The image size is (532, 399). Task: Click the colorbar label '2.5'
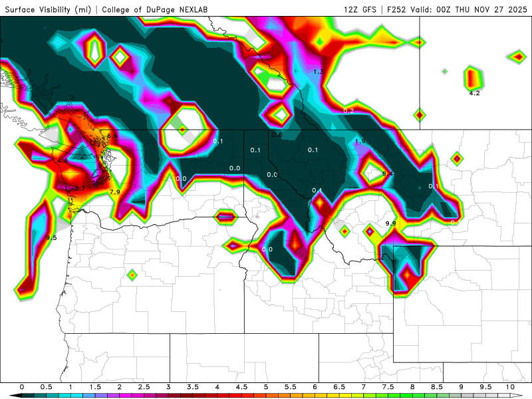pyautogui.click(x=144, y=387)
